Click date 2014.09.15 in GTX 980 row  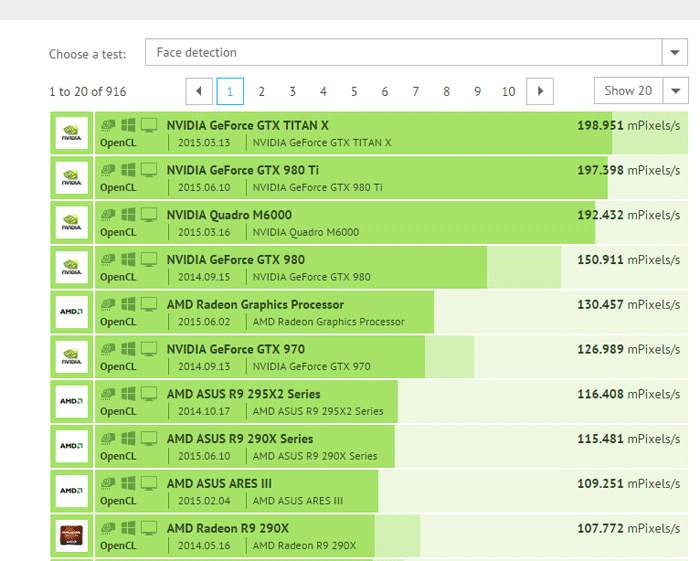pos(204,277)
